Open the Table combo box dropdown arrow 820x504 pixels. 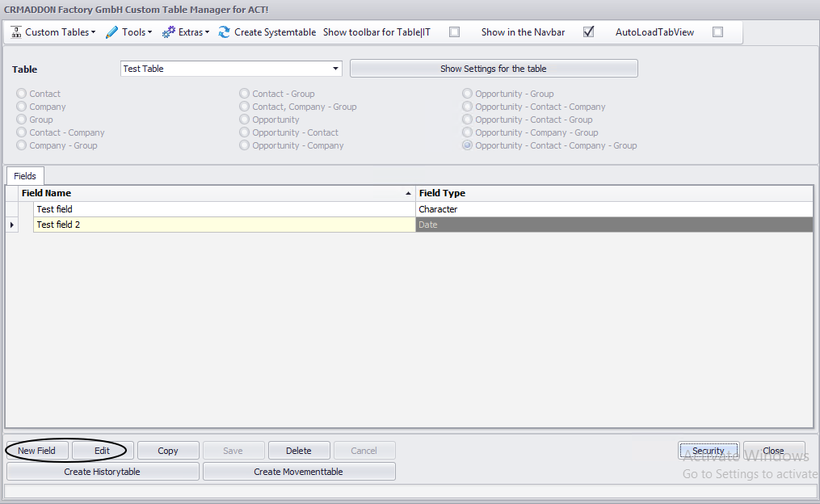(335, 69)
